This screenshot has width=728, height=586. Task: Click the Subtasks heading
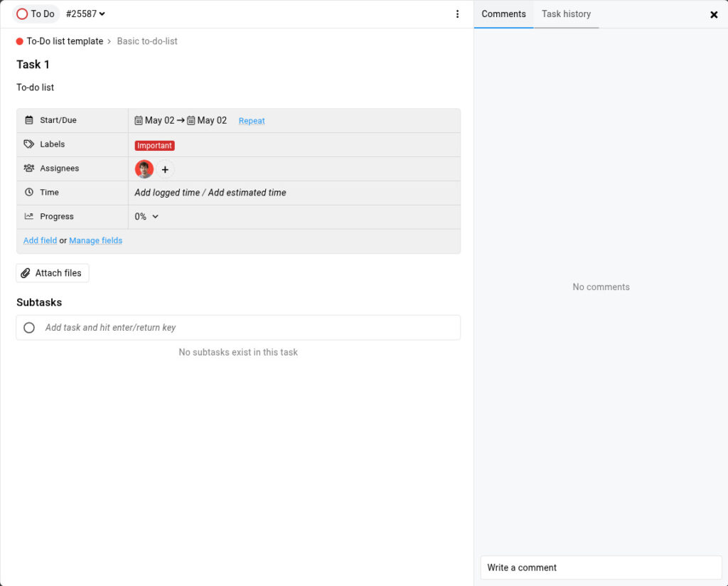click(x=39, y=302)
